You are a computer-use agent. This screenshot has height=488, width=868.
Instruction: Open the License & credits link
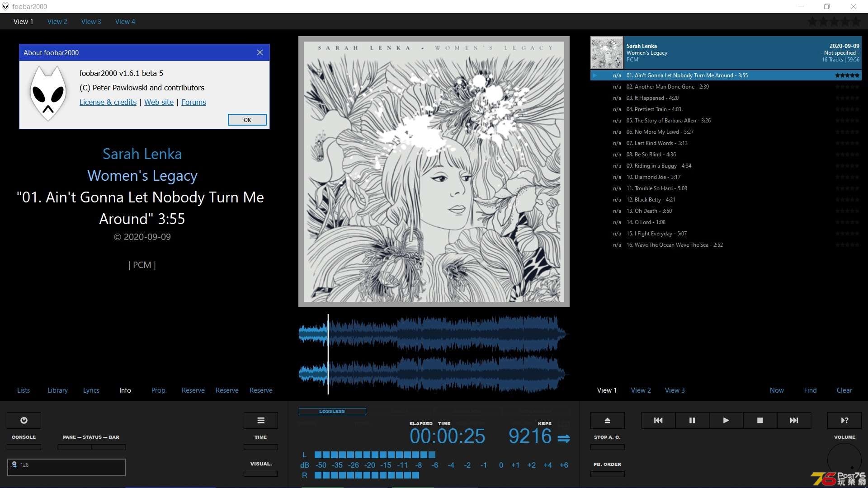tap(108, 102)
